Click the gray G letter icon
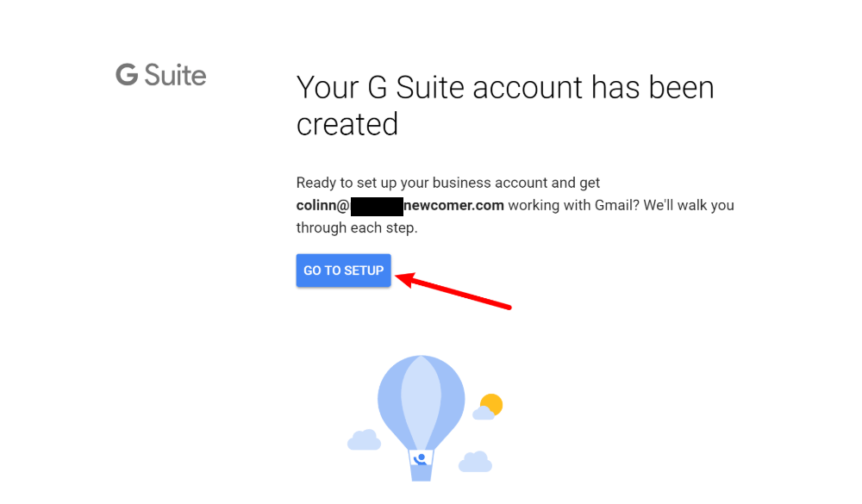 tap(126, 75)
